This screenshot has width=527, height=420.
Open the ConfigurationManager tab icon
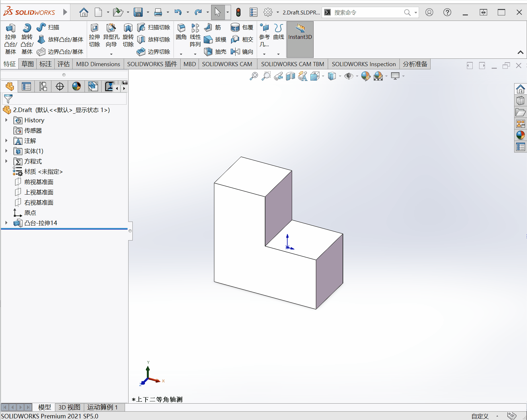point(43,86)
